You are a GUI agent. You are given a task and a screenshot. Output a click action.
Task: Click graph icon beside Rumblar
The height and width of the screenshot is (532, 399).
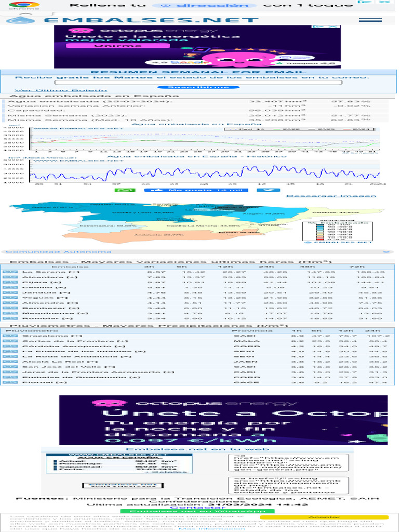[x=10, y=318]
